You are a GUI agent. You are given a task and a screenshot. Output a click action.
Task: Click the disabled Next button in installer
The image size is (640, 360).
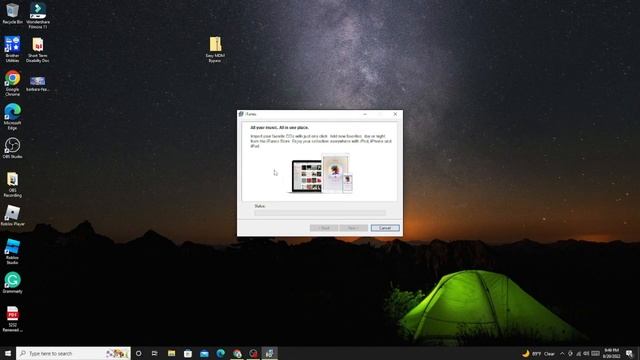[x=353, y=228]
